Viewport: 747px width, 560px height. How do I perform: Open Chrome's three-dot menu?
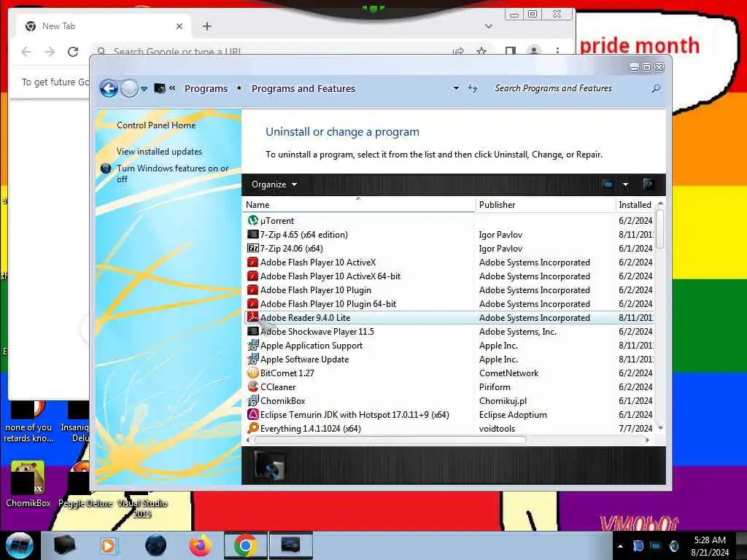(557, 50)
